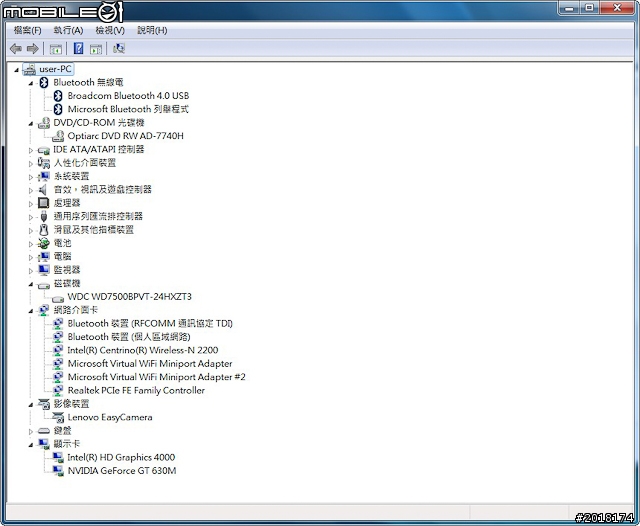
Task: Minimize the Device Manager window
Action: click(x=570, y=8)
